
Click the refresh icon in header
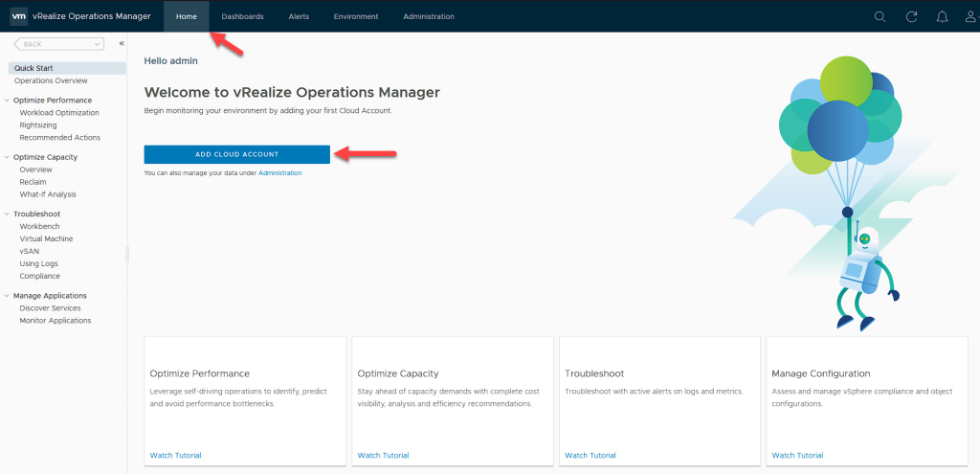click(911, 16)
